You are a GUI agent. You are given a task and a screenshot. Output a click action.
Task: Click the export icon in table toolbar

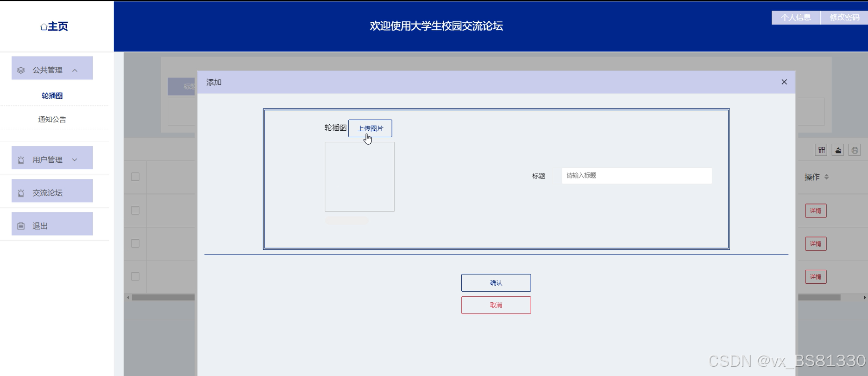838,150
